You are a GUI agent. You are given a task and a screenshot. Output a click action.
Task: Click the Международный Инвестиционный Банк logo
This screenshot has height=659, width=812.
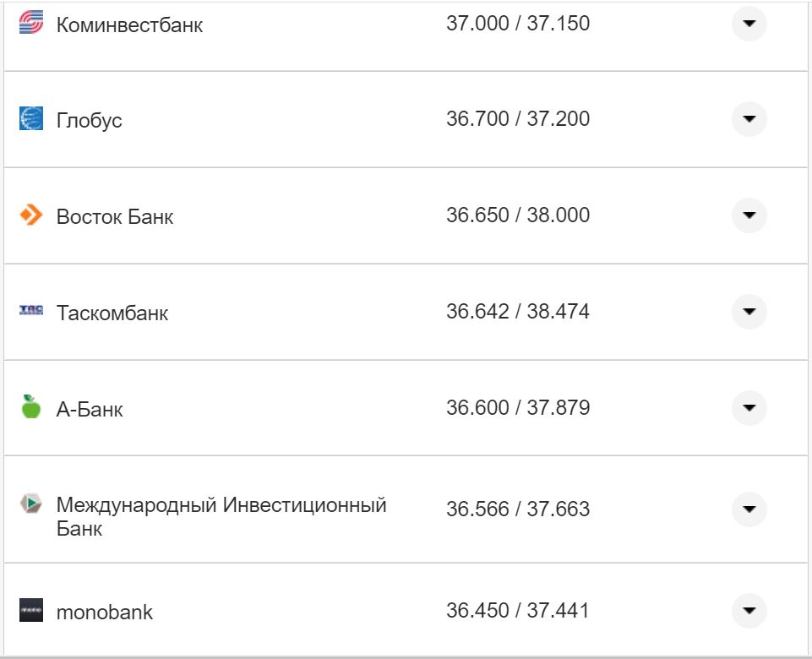[x=30, y=501]
